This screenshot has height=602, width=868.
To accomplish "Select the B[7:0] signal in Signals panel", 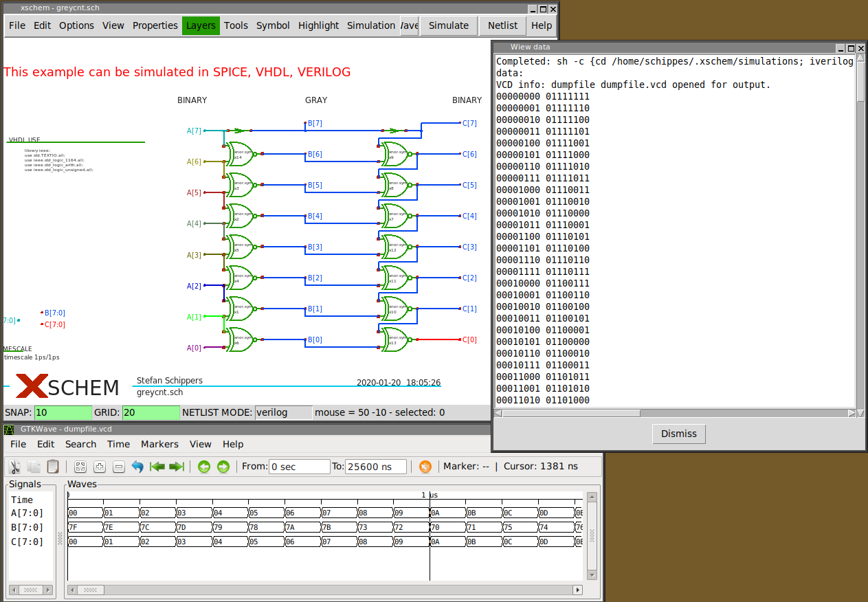I will [27, 527].
